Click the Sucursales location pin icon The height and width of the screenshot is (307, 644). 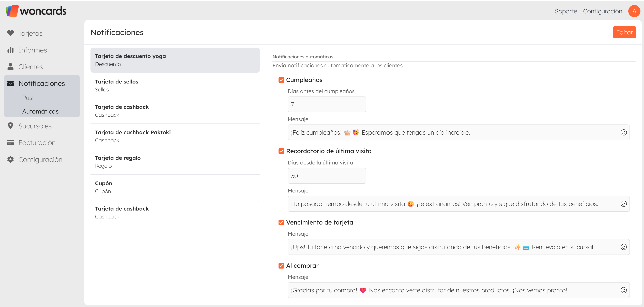pyautogui.click(x=10, y=126)
